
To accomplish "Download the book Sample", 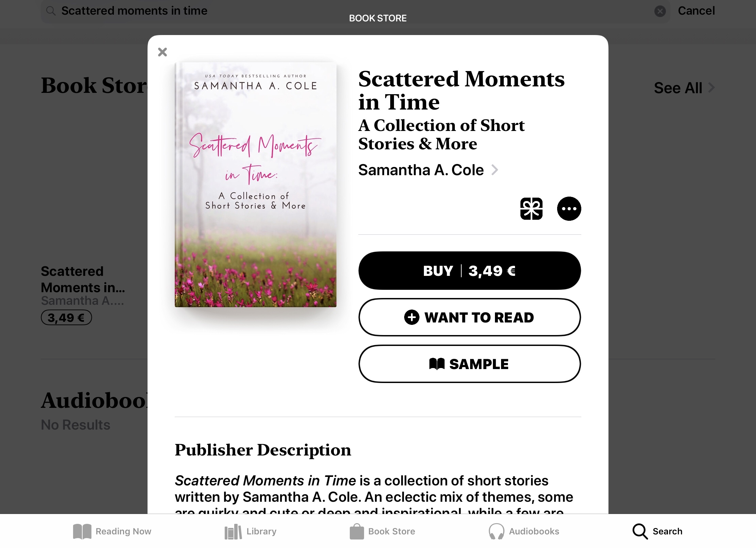I will [469, 364].
